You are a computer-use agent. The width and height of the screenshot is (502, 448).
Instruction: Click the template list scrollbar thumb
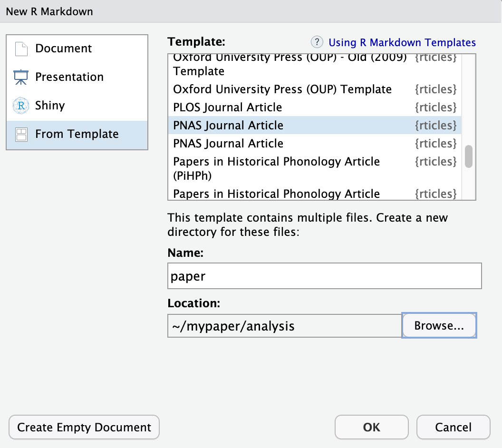(469, 156)
